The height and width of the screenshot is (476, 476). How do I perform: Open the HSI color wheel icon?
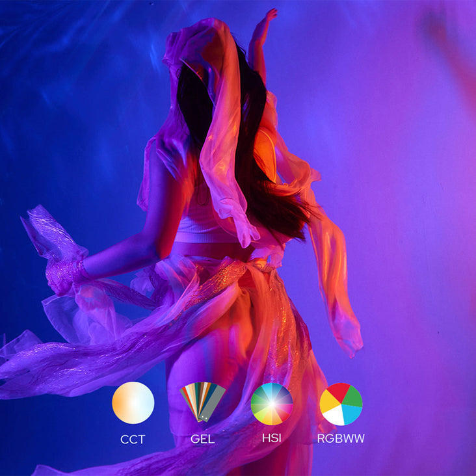(x=272, y=403)
